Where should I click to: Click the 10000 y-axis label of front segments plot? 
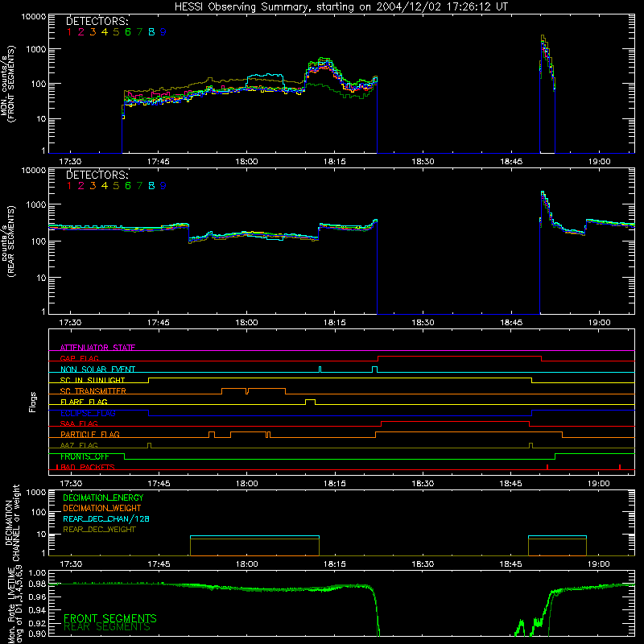34,17
